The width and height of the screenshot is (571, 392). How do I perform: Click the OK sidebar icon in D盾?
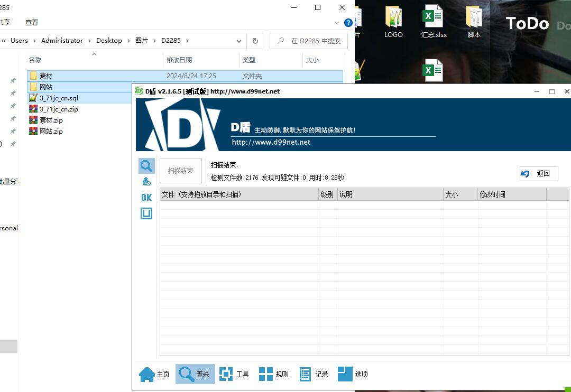(x=146, y=198)
